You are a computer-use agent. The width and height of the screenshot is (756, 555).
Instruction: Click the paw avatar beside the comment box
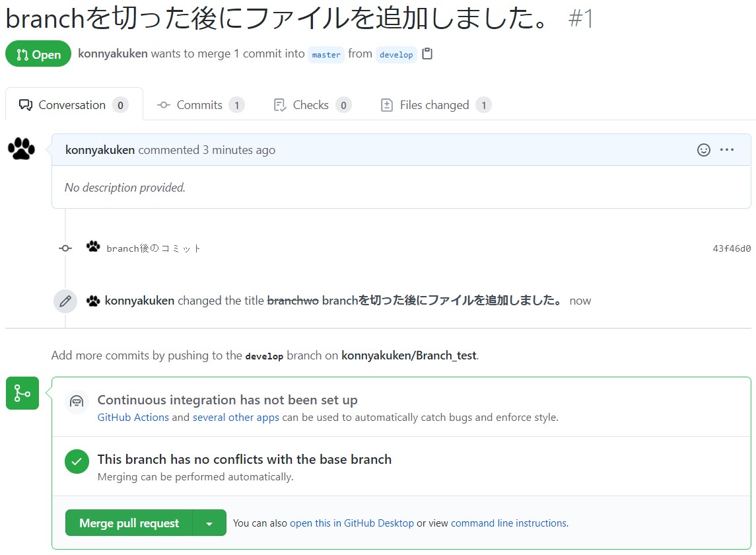click(x=22, y=149)
